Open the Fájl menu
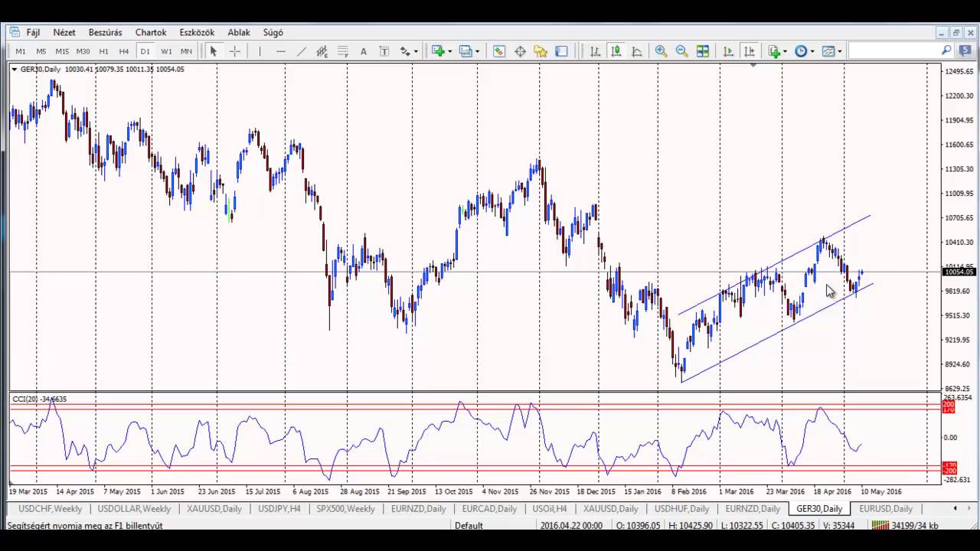980x551 pixels. pyautogui.click(x=33, y=32)
